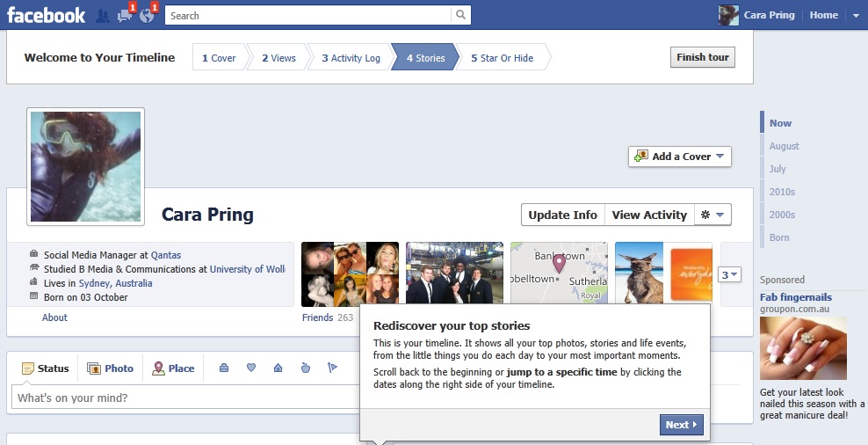
Task: Click the Search input field
Action: 308,16
